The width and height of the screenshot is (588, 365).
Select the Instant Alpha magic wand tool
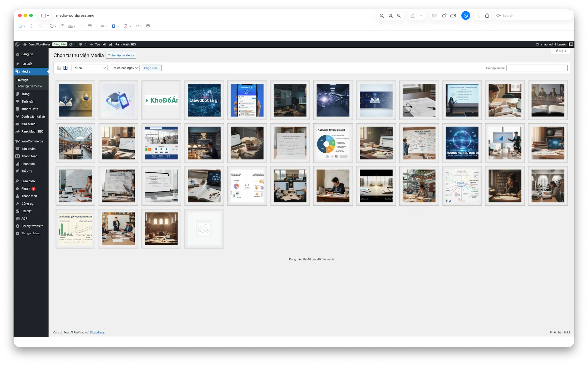[x=31, y=26]
